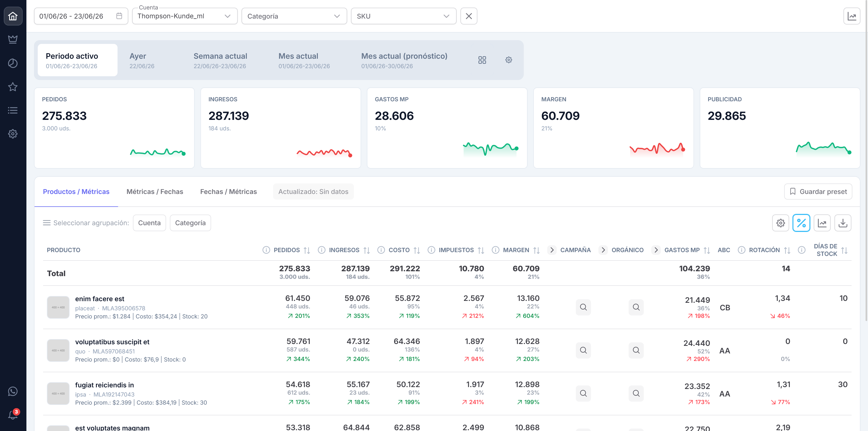Click info icon next to MARGEN column
The width and height of the screenshot is (868, 431).
[495, 250]
